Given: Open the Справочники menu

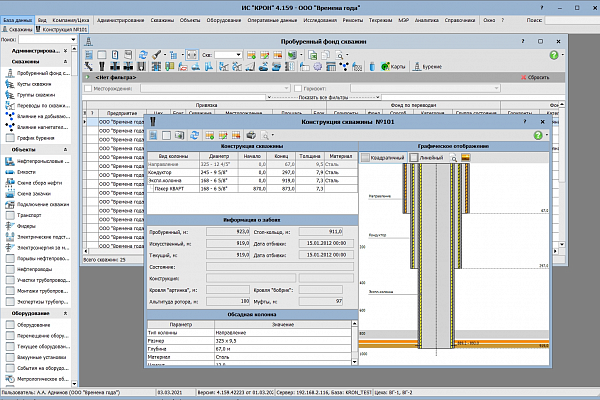Looking at the screenshot, I should pos(460,20).
